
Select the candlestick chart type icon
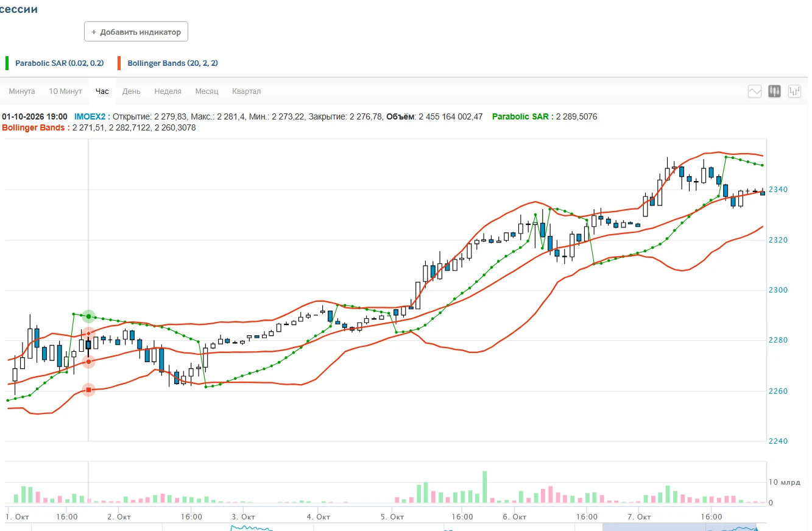(774, 91)
